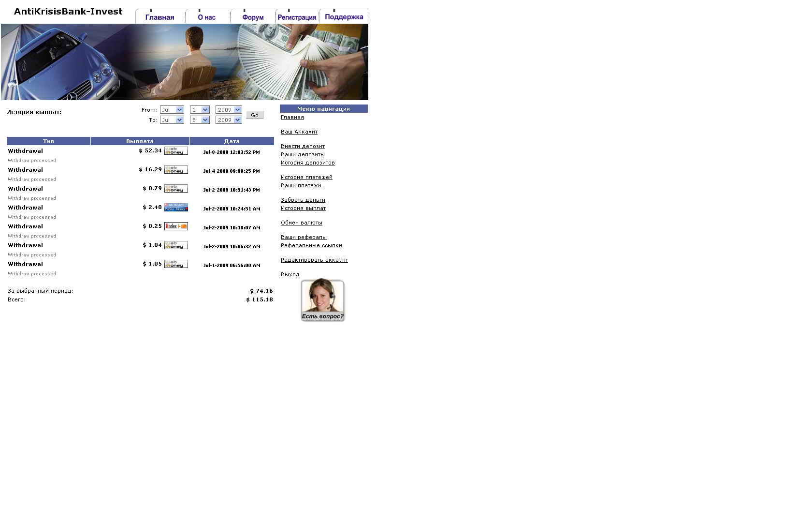Open the From month dropdown

172,110
